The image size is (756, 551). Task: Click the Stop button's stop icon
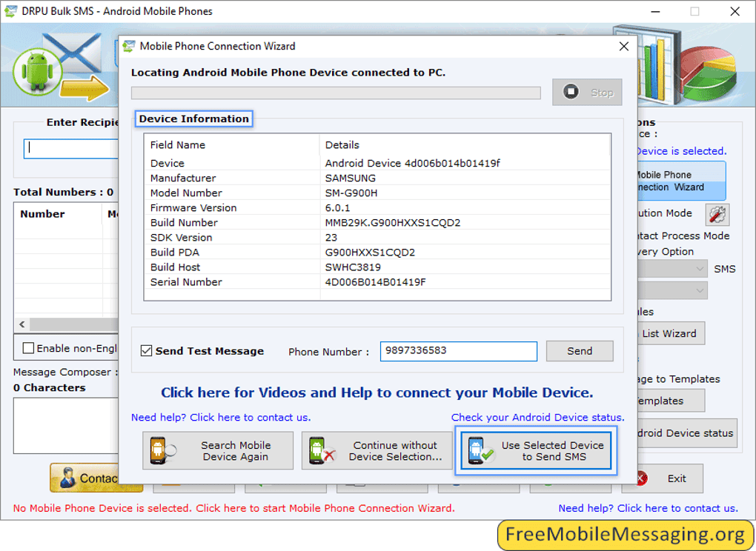click(571, 92)
